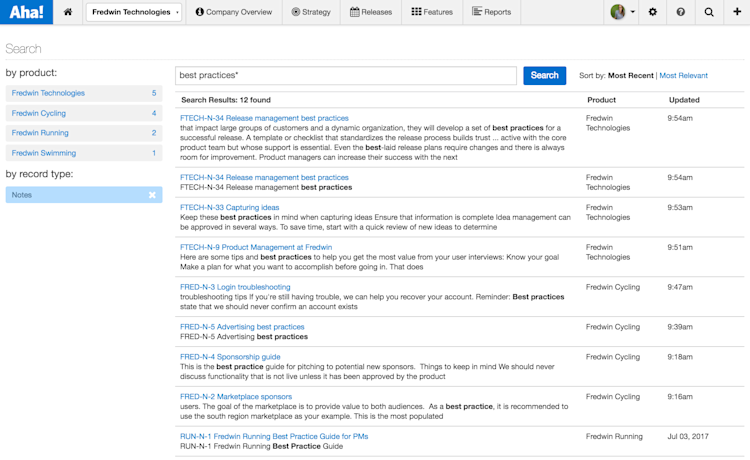
Task: Open the settings gear icon
Action: [x=652, y=12]
